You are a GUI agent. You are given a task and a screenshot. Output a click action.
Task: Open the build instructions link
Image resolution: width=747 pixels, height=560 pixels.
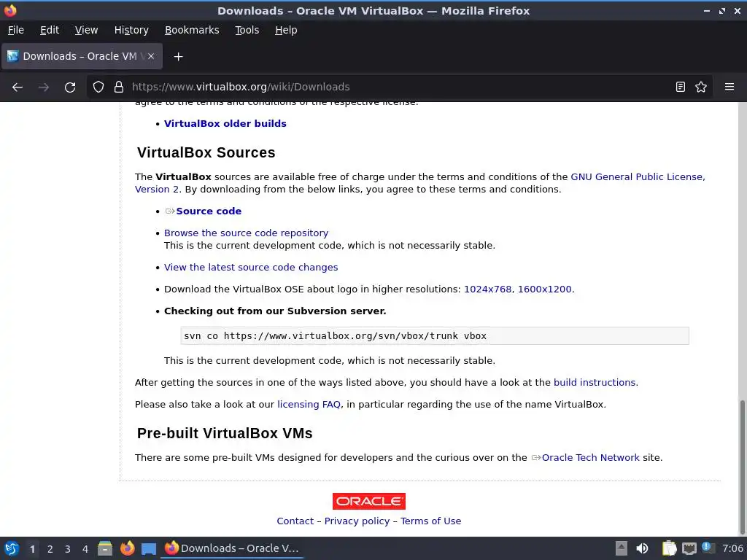coord(595,382)
